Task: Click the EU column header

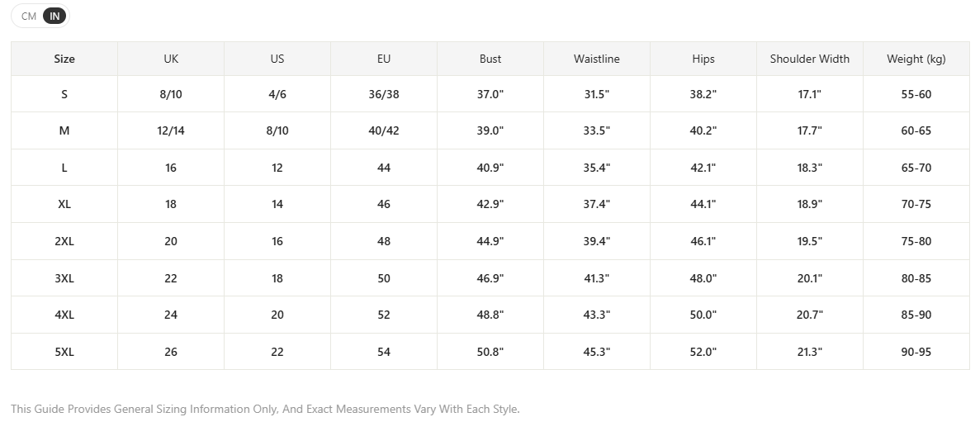Action: (x=384, y=59)
